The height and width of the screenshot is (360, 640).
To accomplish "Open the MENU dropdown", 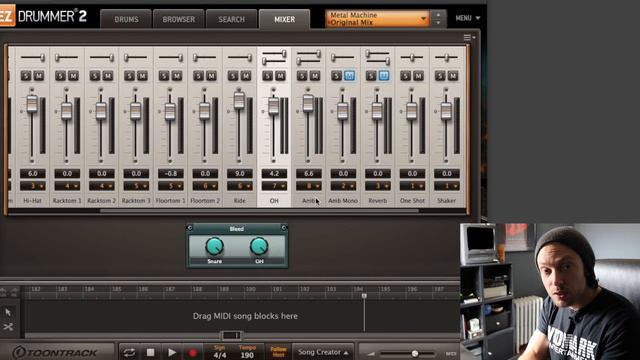I will 467,18.
